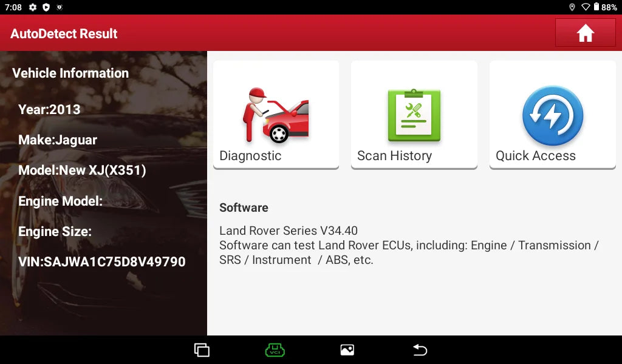
Task: Select the VIN number text
Action: 101,261
